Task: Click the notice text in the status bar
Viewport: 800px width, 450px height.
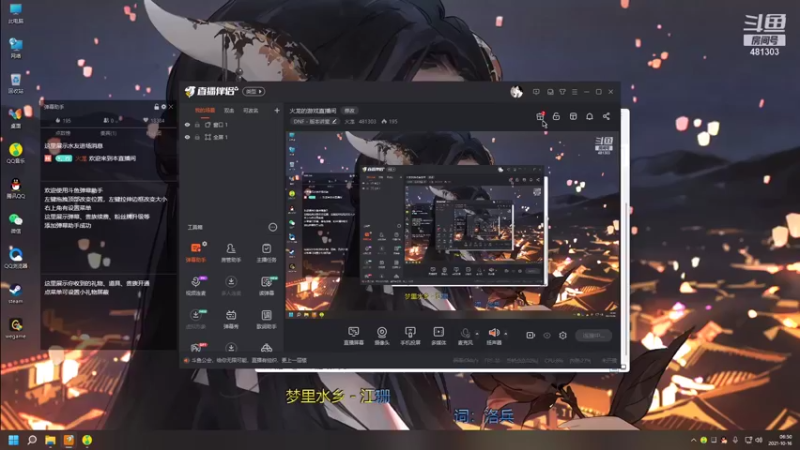Action: [249, 360]
